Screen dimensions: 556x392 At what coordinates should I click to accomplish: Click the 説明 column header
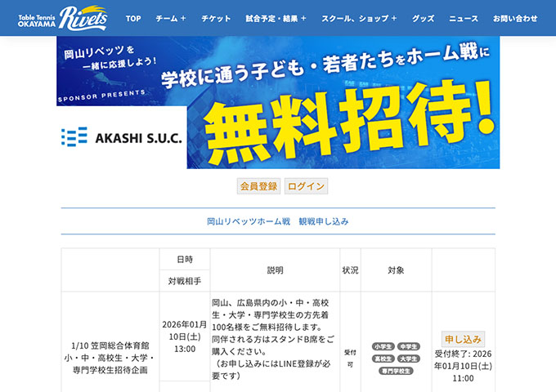[x=276, y=270]
